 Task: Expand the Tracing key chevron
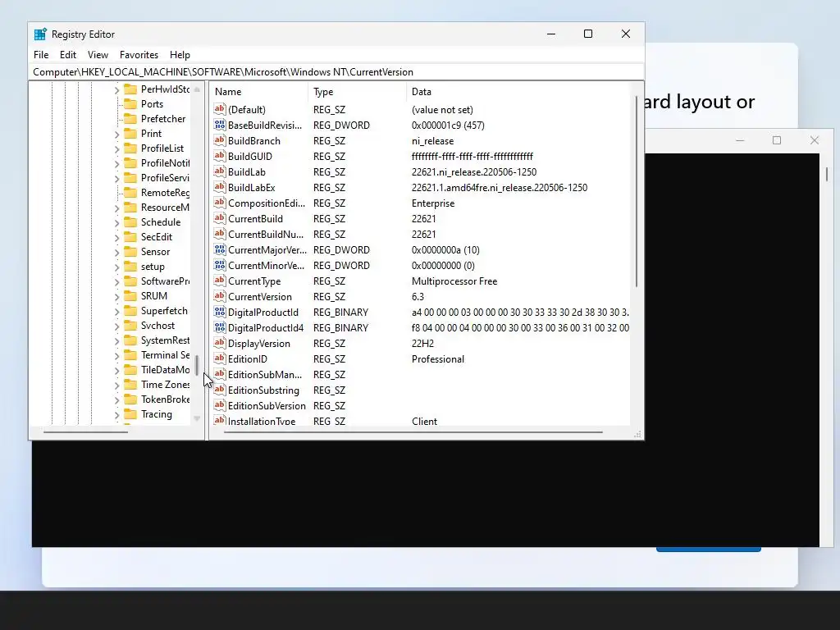[116, 414]
